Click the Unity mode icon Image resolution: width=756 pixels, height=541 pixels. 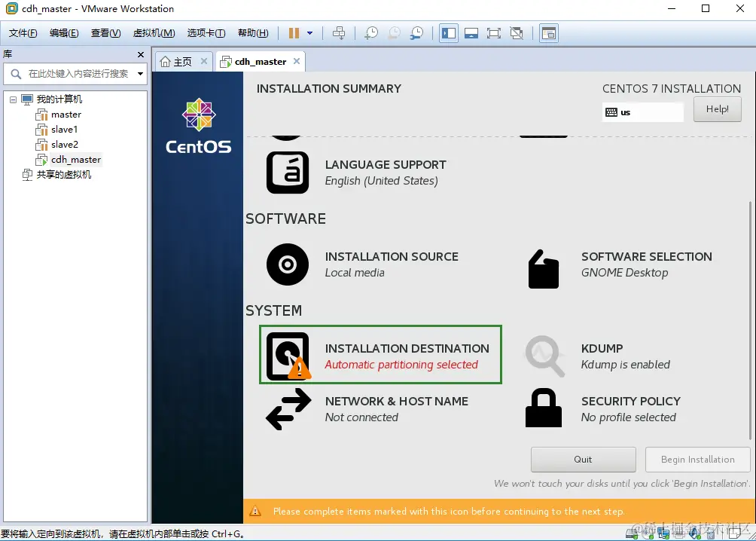(517, 33)
